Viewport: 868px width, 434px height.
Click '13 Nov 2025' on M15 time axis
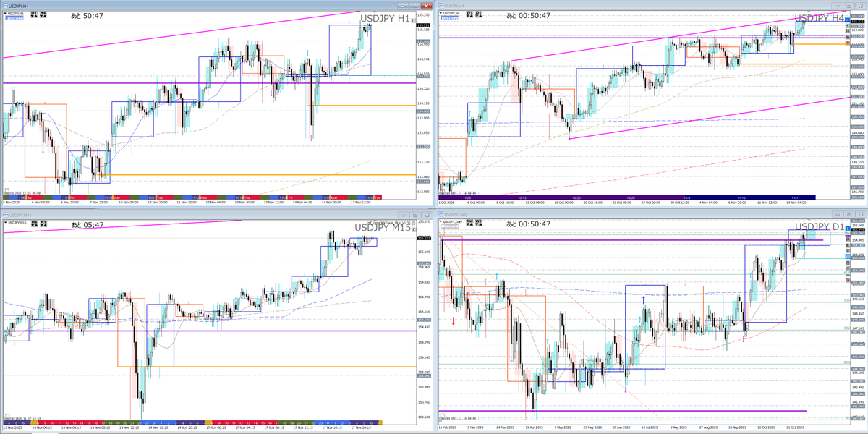coord(12,428)
